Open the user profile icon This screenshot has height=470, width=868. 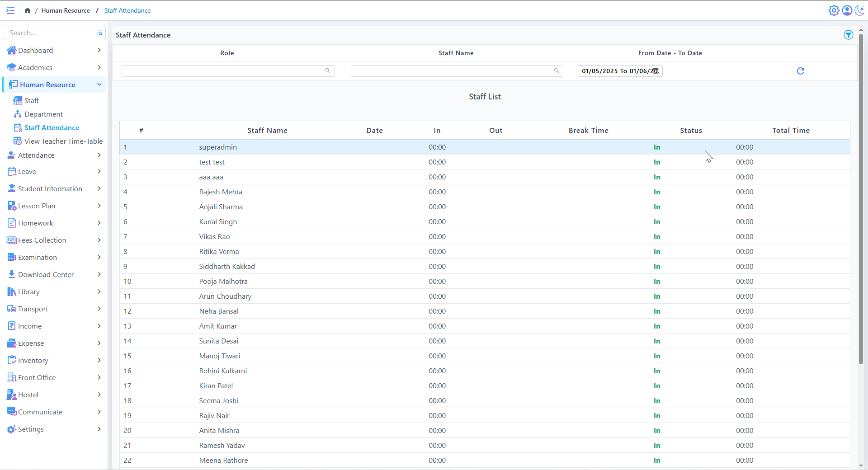point(847,10)
